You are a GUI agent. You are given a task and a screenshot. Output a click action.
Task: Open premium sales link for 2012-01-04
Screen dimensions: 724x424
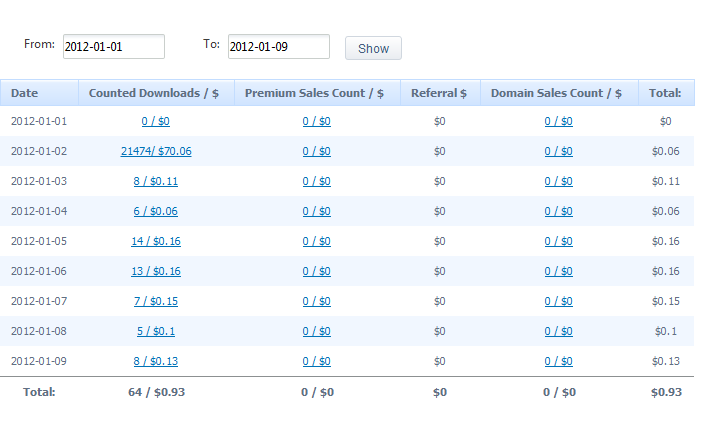coord(317,211)
